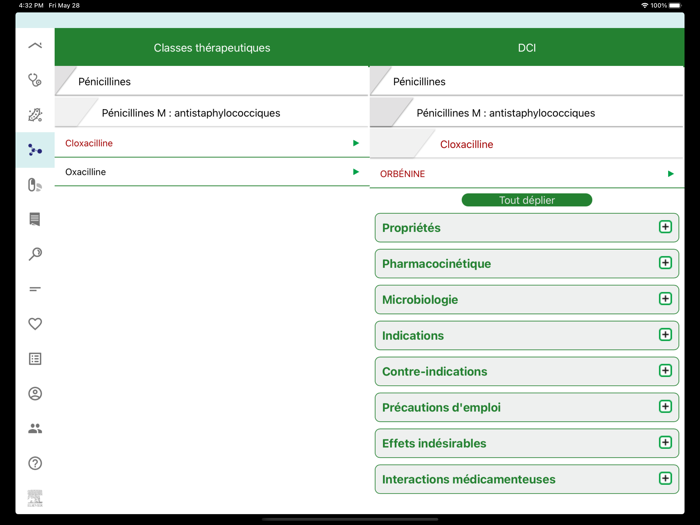Screen dimensions: 700x525
Task: Expand Pharmacocinétique with its plus icon
Action: click(x=665, y=262)
